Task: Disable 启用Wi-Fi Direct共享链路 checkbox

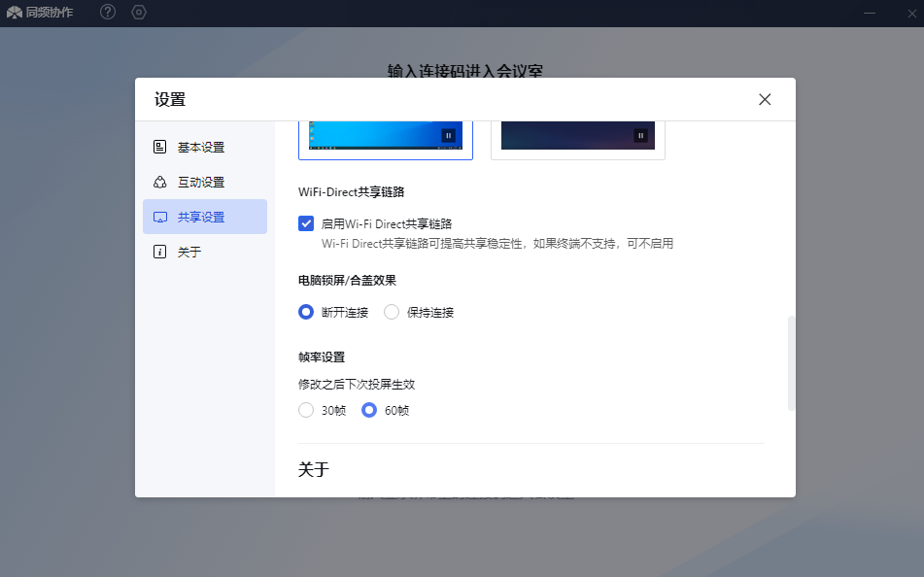Action: point(306,223)
